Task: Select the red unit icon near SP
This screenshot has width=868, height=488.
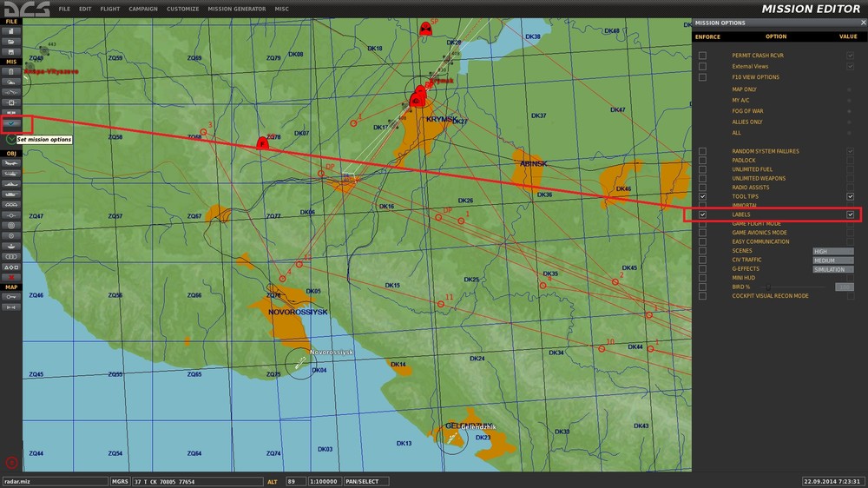Action: (x=425, y=29)
